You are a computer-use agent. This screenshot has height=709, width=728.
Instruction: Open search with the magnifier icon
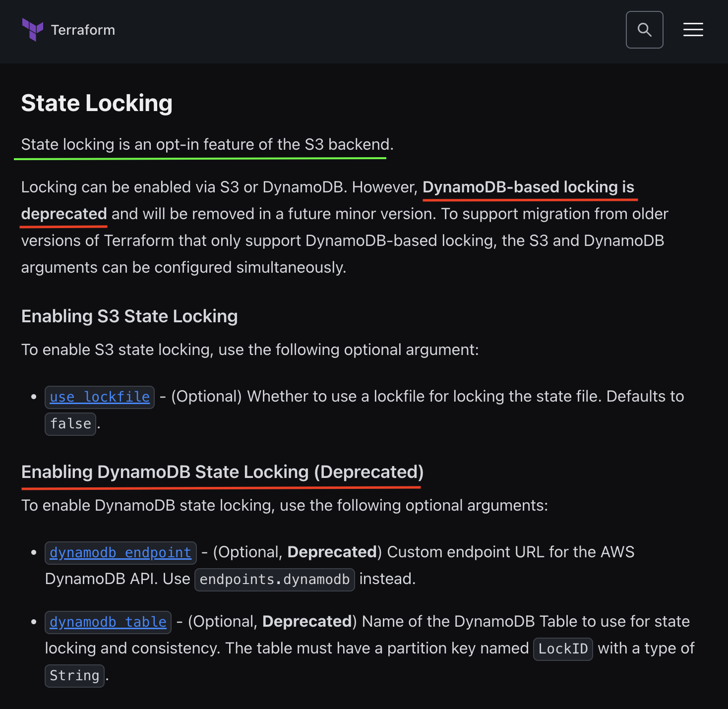tap(644, 30)
